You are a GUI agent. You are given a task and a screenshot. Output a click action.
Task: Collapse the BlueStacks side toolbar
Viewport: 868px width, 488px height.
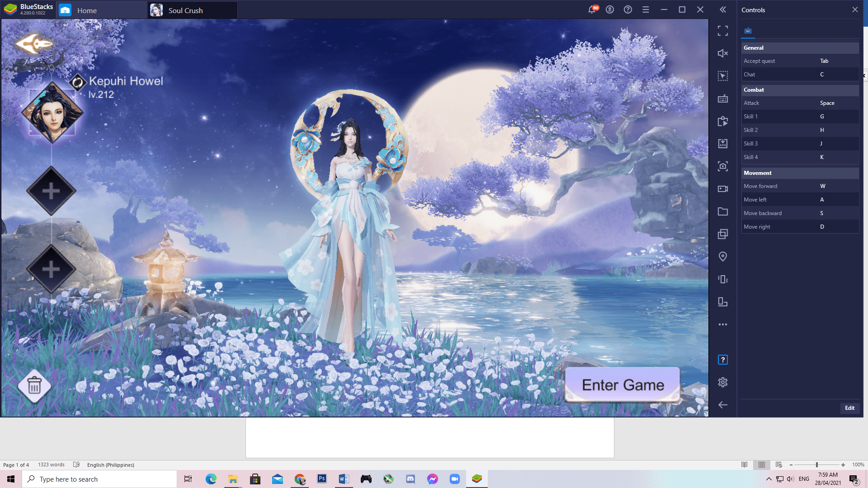coord(723,9)
